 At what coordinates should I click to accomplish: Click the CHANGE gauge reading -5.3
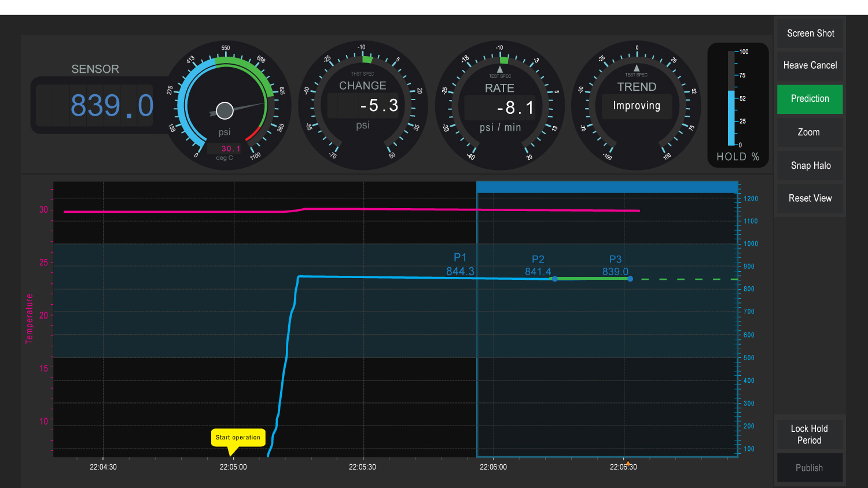(x=379, y=105)
